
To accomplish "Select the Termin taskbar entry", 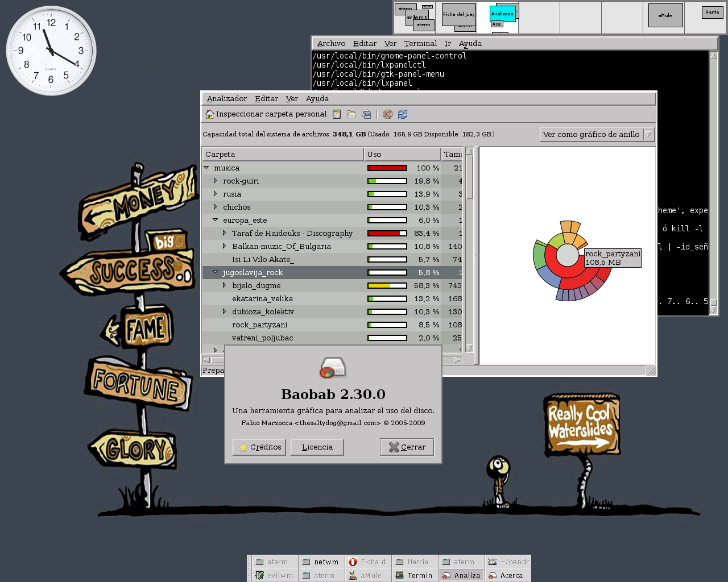I will point(414,575).
